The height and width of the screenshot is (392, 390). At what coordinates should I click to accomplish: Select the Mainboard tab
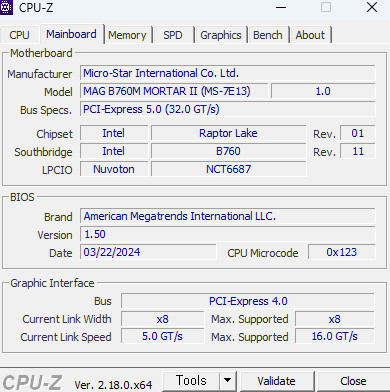tap(71, 34)
